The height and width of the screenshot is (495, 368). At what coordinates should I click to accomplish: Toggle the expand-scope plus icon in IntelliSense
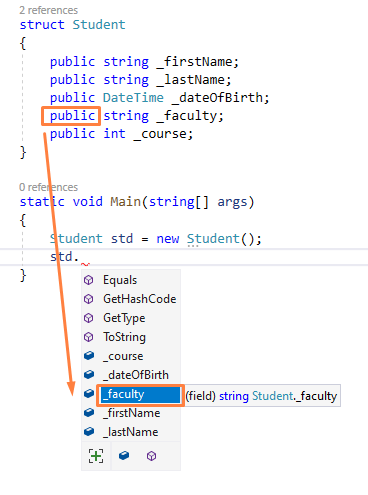point(96,456)
